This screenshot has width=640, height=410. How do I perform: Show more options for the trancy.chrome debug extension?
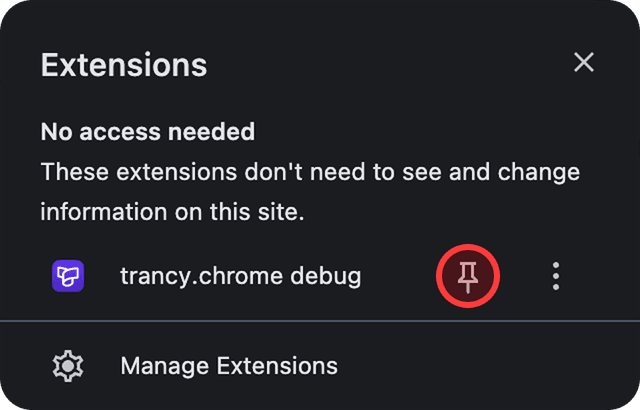point(556,276)
